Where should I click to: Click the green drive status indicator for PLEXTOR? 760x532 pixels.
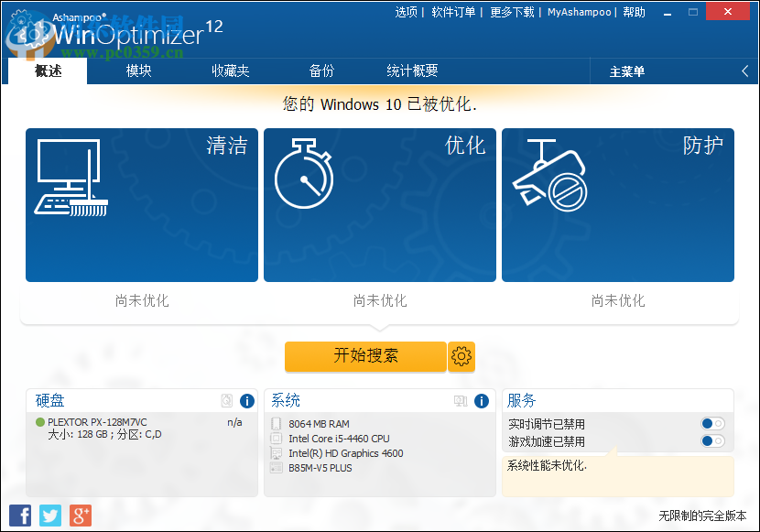pos(38,423)
